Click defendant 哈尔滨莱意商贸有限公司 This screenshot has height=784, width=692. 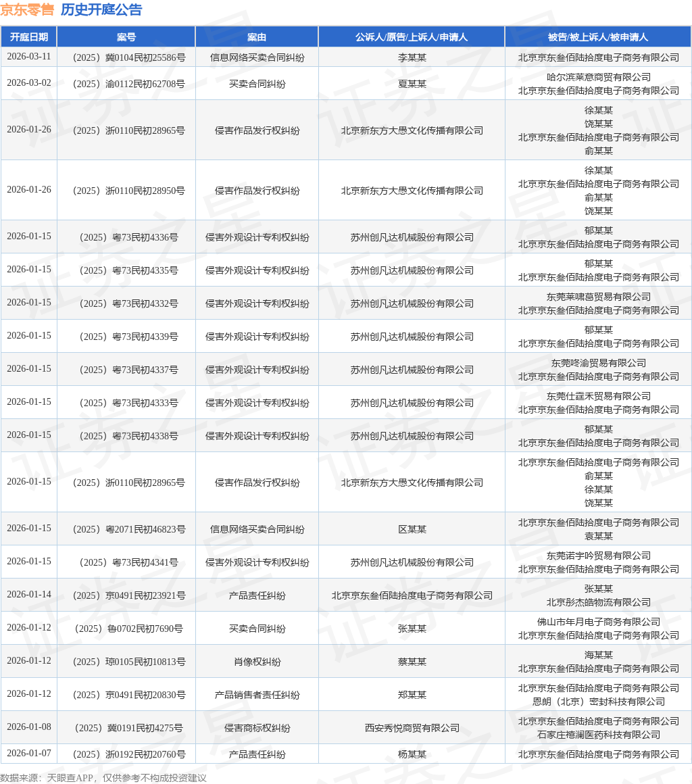click(599, 77)
